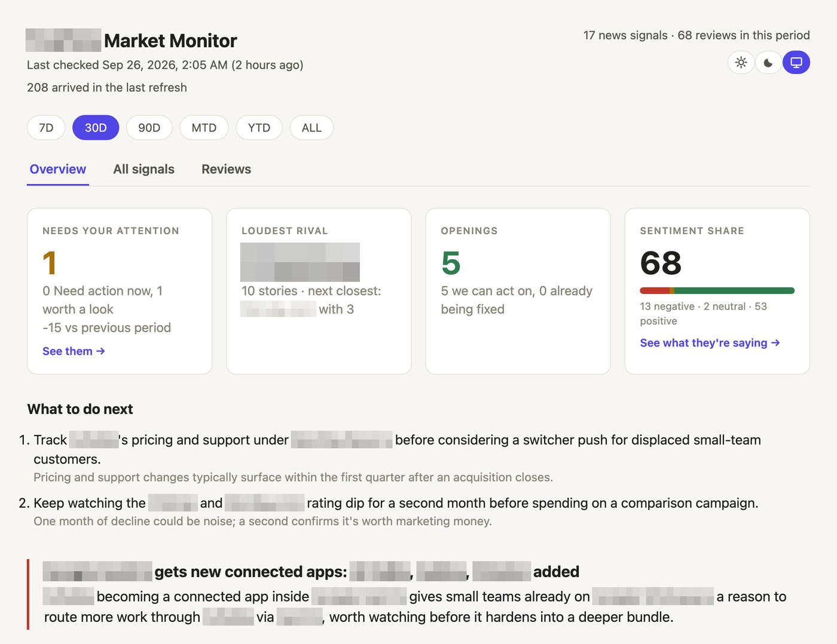
Task: Click '208 arrived in the last refresh'
Action: coord(107,88)
